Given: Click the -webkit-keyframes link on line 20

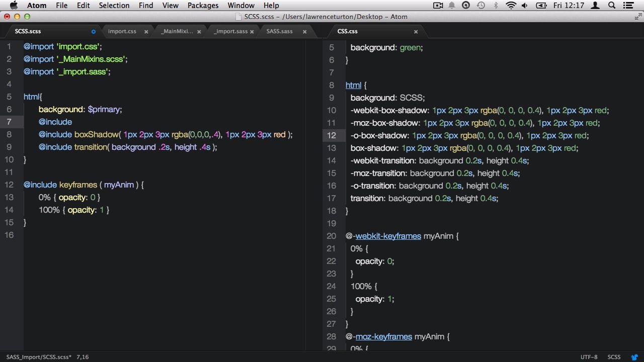Looking at the screenshot, I should tap(388, 236).
